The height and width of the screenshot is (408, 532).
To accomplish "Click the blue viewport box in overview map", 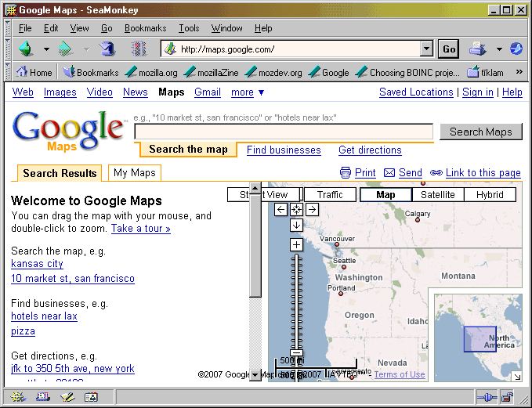I will (x=480, y=339).
